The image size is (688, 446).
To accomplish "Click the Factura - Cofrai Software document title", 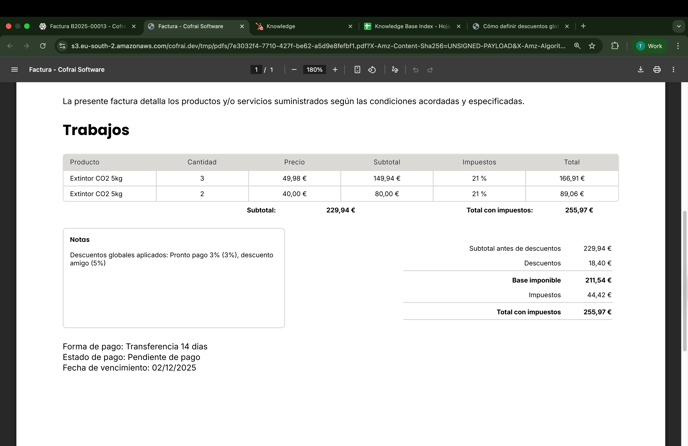I will [67, 69].
